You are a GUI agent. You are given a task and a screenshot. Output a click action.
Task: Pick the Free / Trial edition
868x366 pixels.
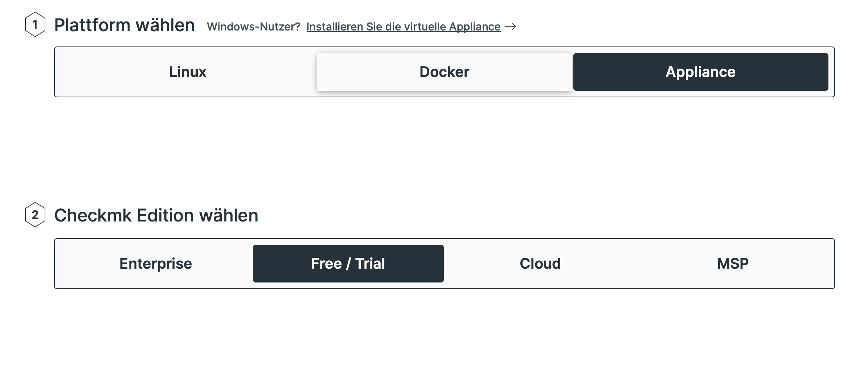tap(348, 264)
